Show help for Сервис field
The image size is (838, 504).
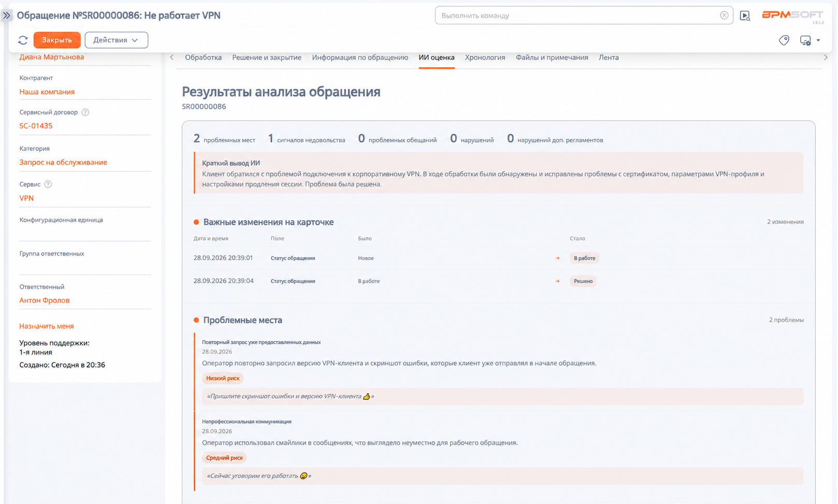pos(48,184)
